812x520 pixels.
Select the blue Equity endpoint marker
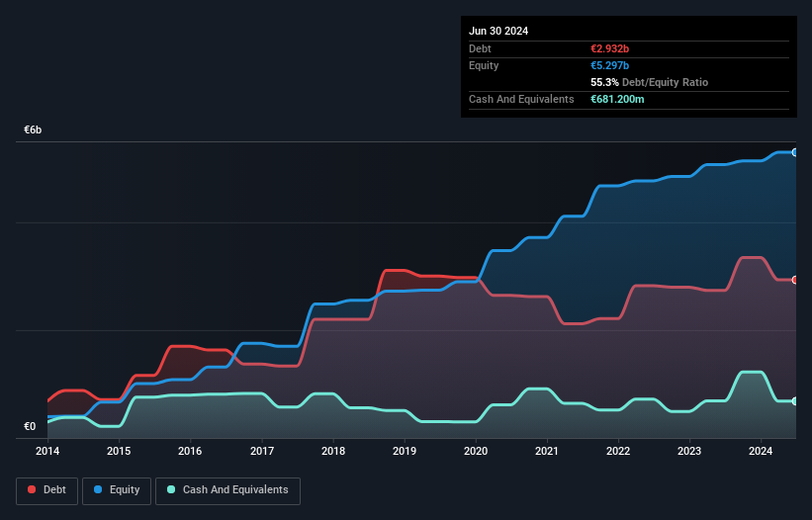click(795, 152)
